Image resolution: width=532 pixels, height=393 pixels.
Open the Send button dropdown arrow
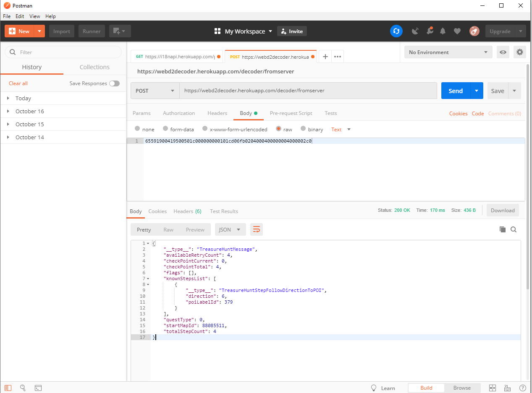click(476, 91)
